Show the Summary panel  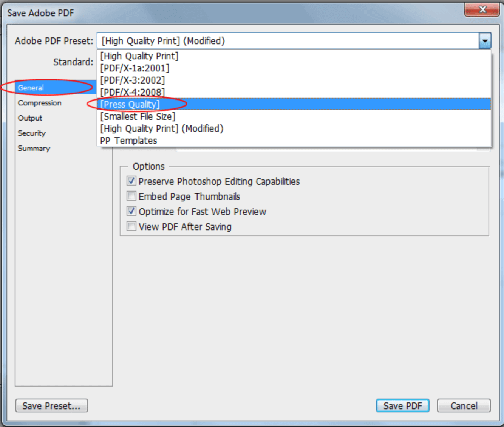point(34,148)
